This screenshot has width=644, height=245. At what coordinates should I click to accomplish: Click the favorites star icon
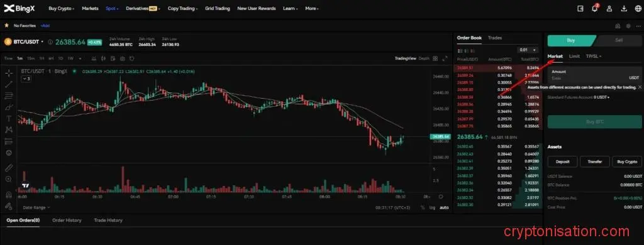[6, 26]
